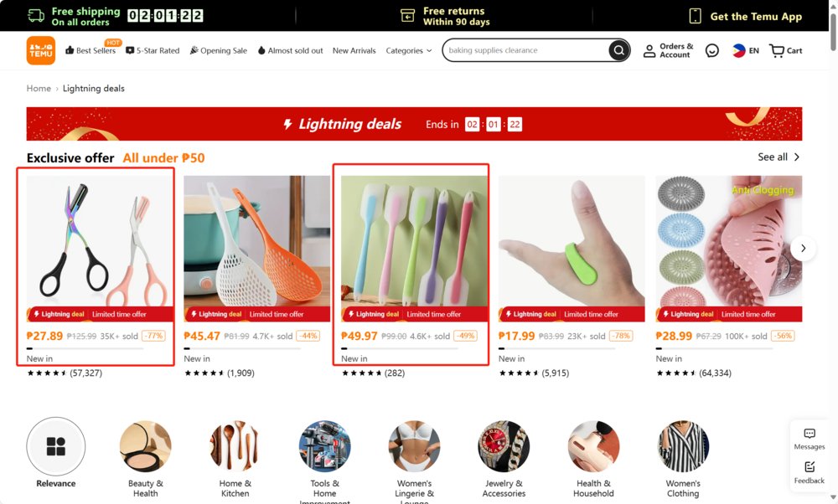Open the support chat headset icon
This screenshot has width=838, height=504.
[x=711, y=51]
